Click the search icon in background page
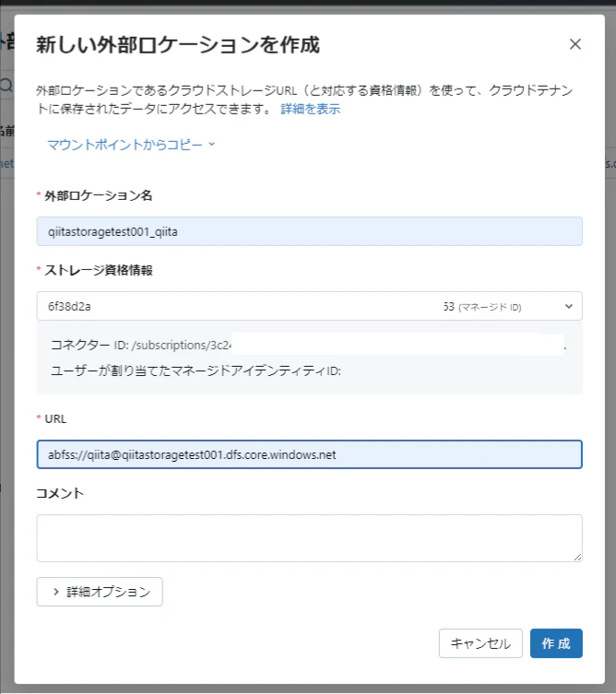 pos(6,85)
